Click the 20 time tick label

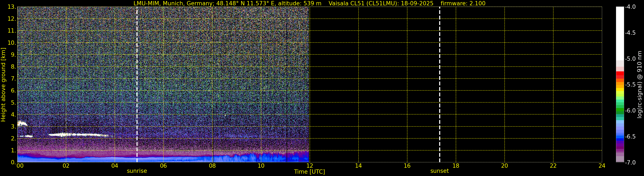click(x=505, y=166)
